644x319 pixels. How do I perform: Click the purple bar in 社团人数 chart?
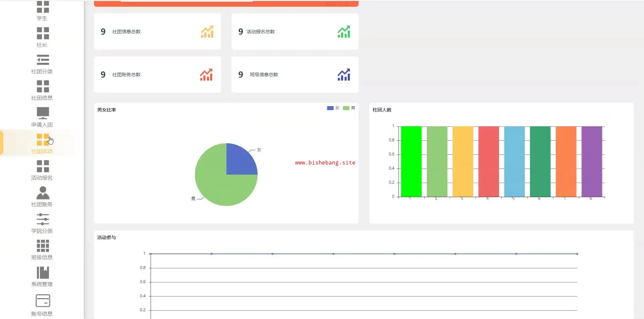(592, 162)
